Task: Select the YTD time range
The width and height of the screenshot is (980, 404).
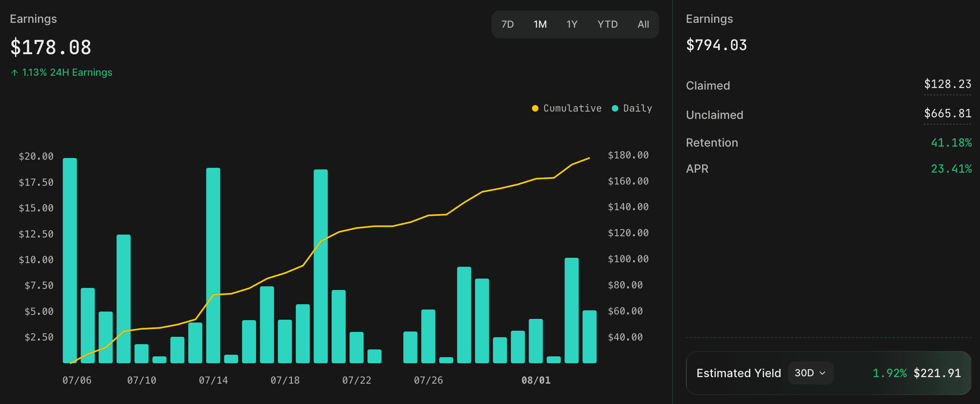Action: [x=607, y=24]
